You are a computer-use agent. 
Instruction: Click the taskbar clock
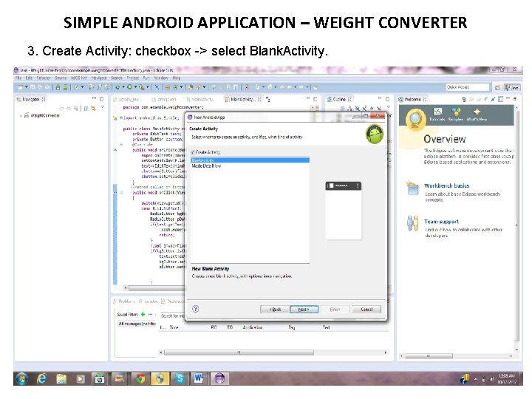click(507, 378)
